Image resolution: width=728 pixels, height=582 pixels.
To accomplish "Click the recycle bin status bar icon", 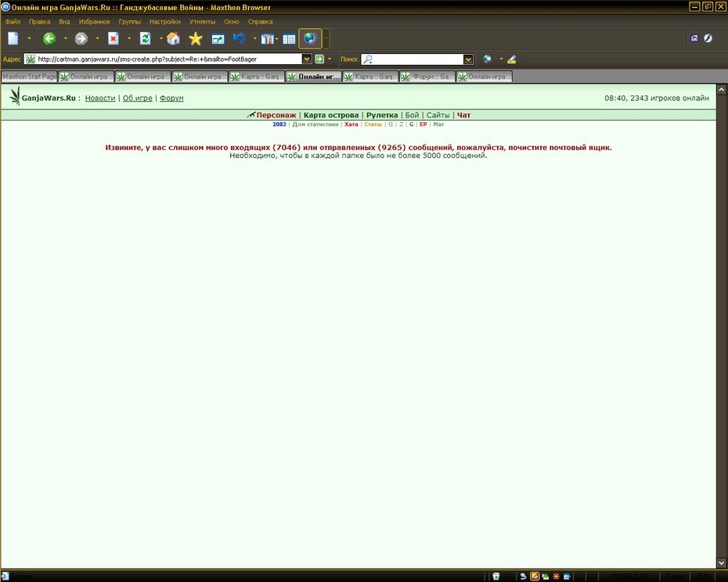I will tap(496, 577).
